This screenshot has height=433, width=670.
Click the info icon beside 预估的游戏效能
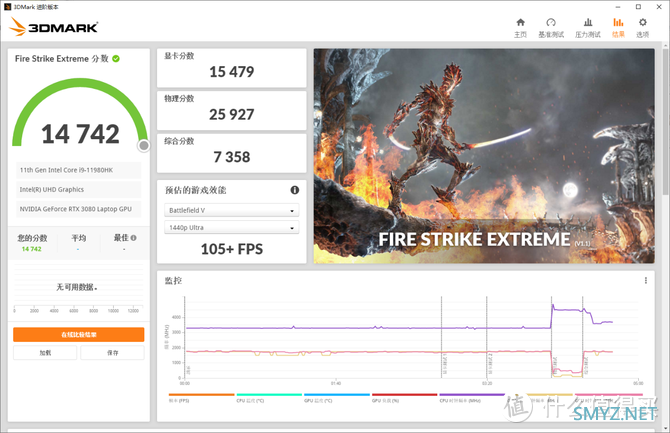click(x=295, y=190)
